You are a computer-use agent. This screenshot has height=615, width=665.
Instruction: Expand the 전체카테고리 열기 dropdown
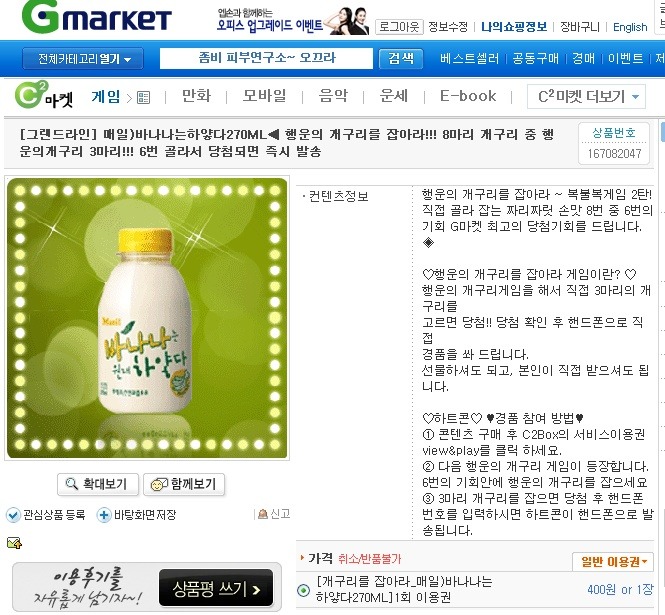(x=83, y=59)
